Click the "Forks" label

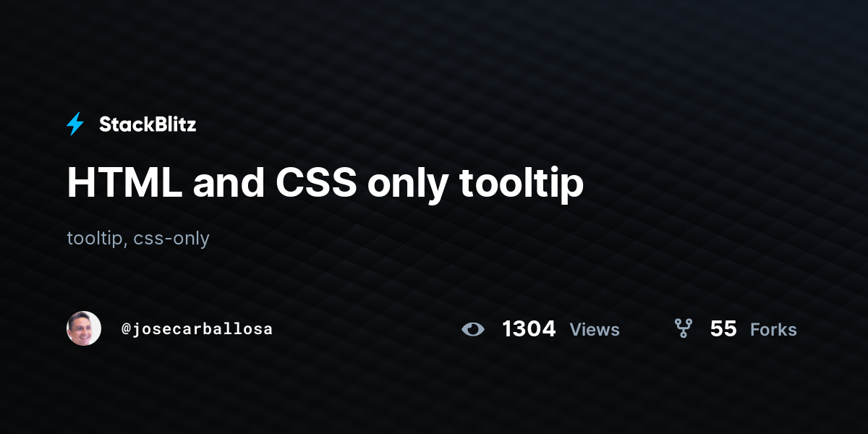click(x=773, y=330)
